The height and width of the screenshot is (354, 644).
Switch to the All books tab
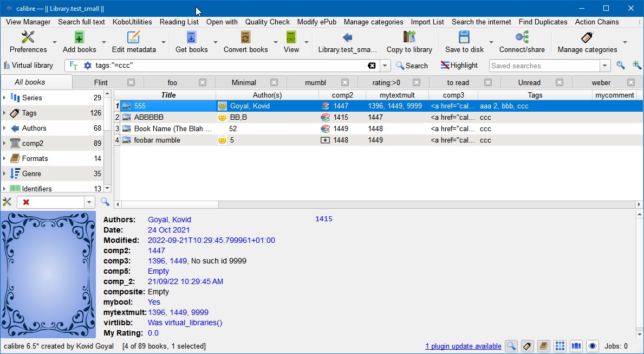[36, 82]
